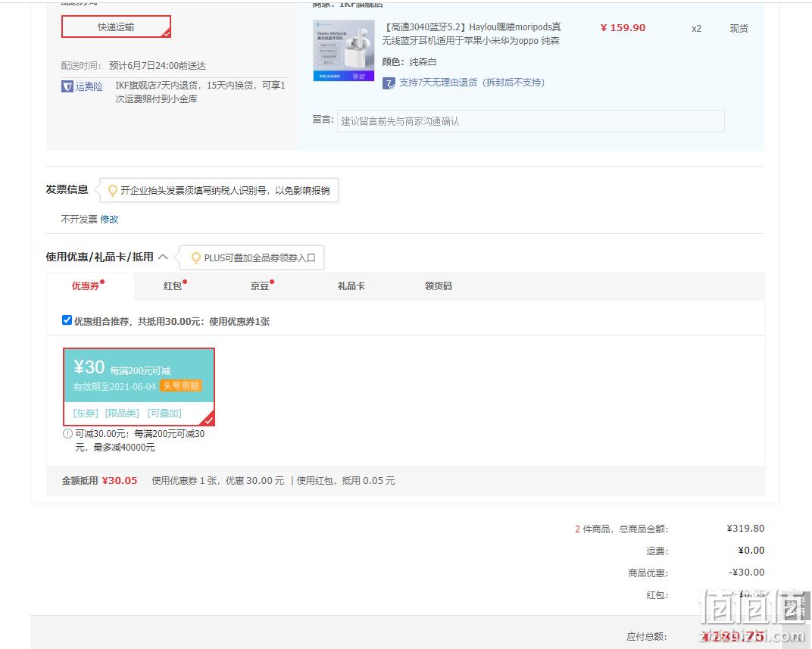This screenshot has height=649, width=812.
Task: Open 支持7天无理由退货 policy link
Action: point(472,83)
